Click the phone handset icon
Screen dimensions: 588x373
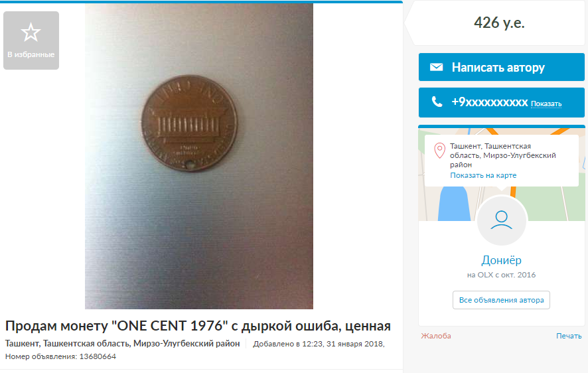coord(437,102)
